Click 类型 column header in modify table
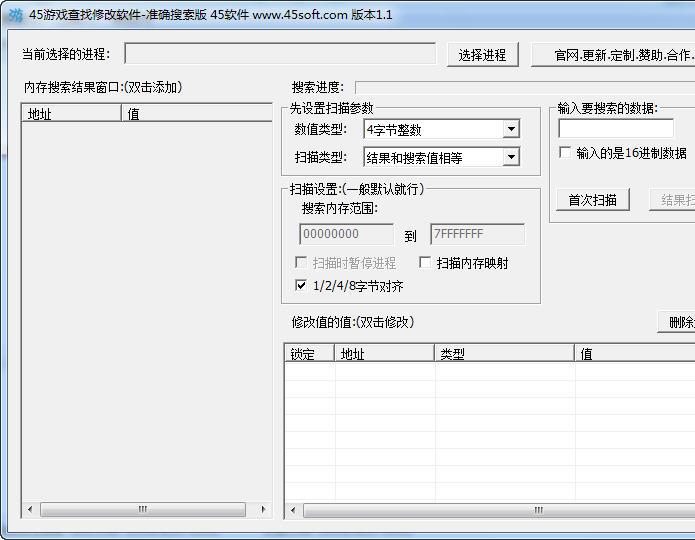The height and width of the screenshot is (540, 695). [x=504, y=354]
